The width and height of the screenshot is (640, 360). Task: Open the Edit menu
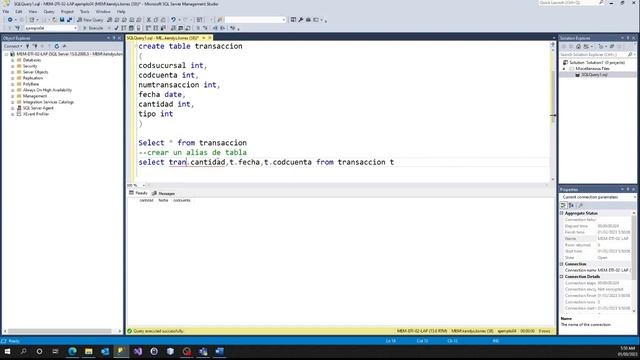(19, 11)
